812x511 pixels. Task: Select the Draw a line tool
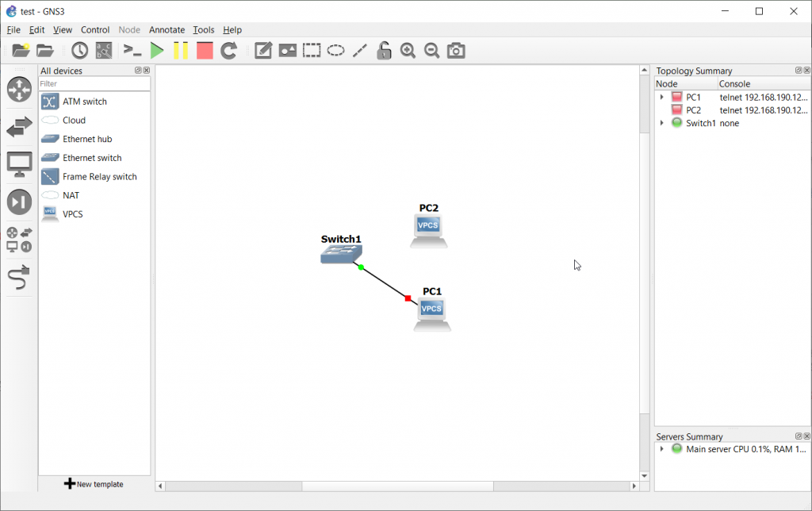pyautogui.click(x=360, y=50)
